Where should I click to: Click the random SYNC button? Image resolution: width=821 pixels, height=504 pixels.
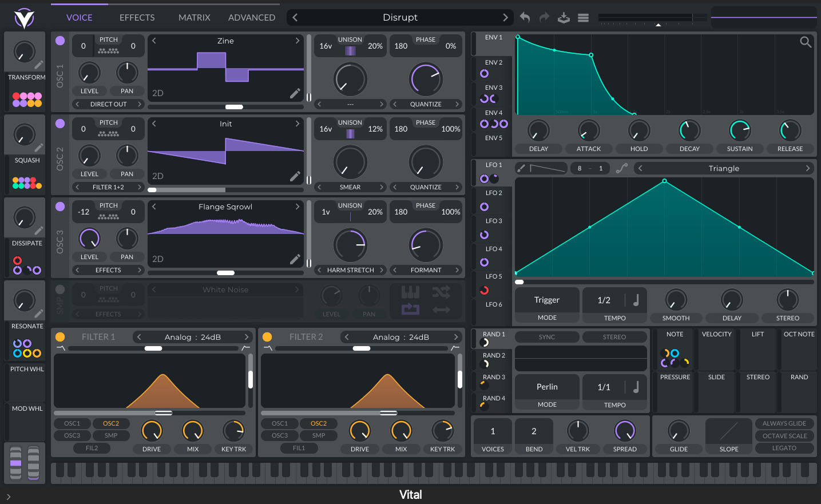547,337
